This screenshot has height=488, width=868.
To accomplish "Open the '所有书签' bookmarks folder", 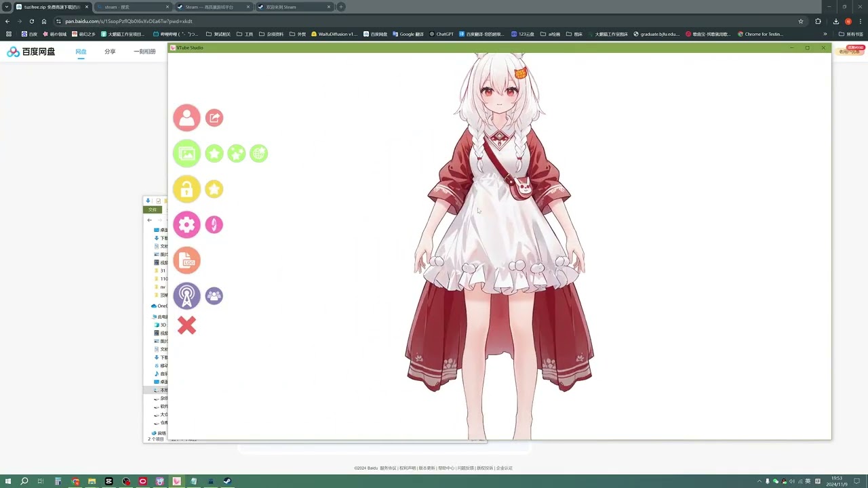I will [x=850, y=34].
